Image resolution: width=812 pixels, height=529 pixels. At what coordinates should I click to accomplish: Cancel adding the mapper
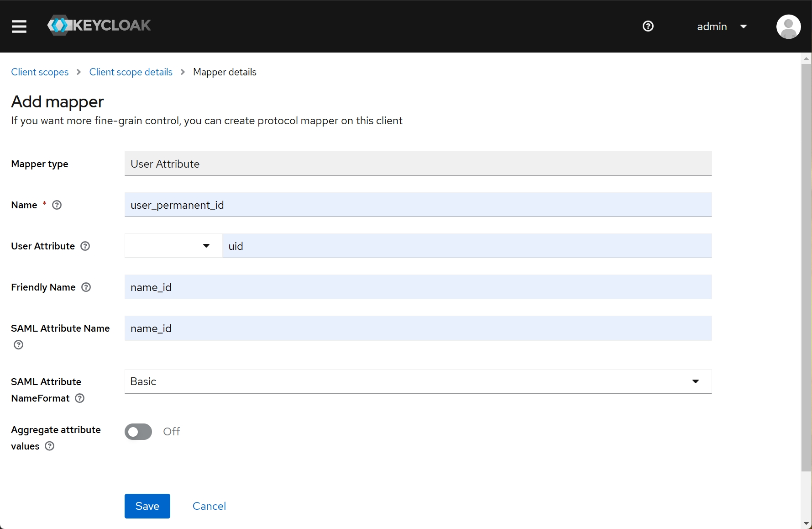(209, 506)
